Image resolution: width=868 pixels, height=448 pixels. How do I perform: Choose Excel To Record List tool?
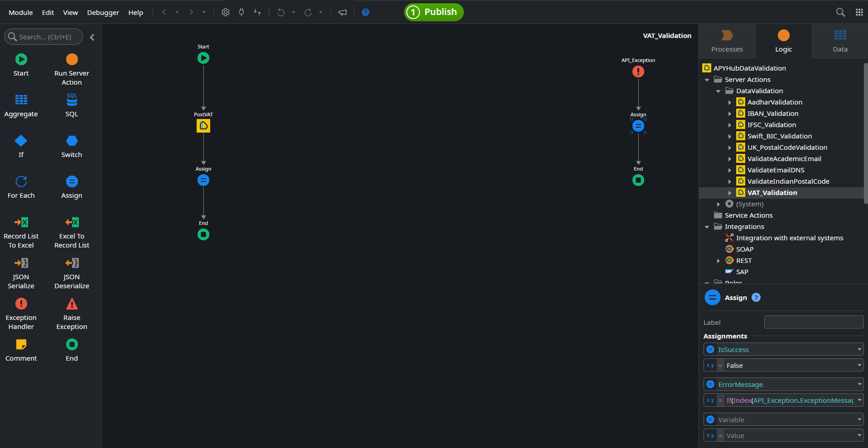point(72,233)
